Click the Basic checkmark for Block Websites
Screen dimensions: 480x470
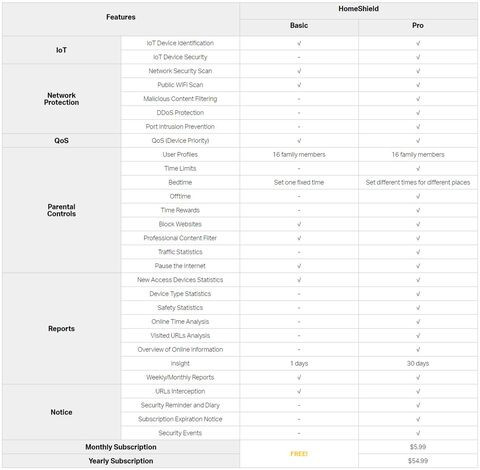point(299,224)
